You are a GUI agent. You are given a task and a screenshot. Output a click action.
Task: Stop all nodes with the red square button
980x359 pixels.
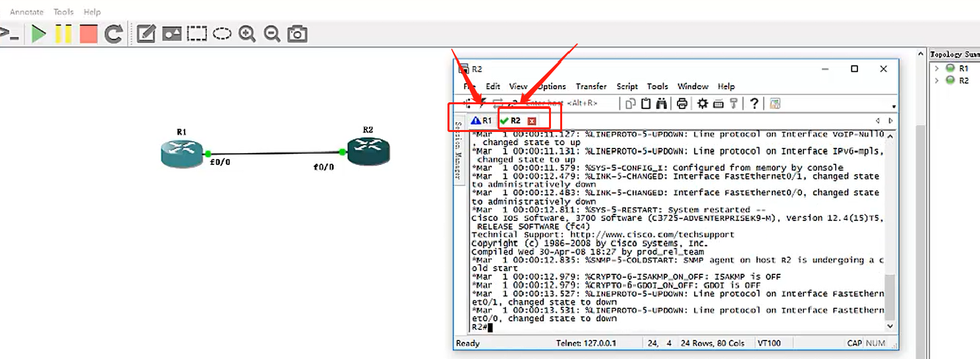click(x=88, y=34)
